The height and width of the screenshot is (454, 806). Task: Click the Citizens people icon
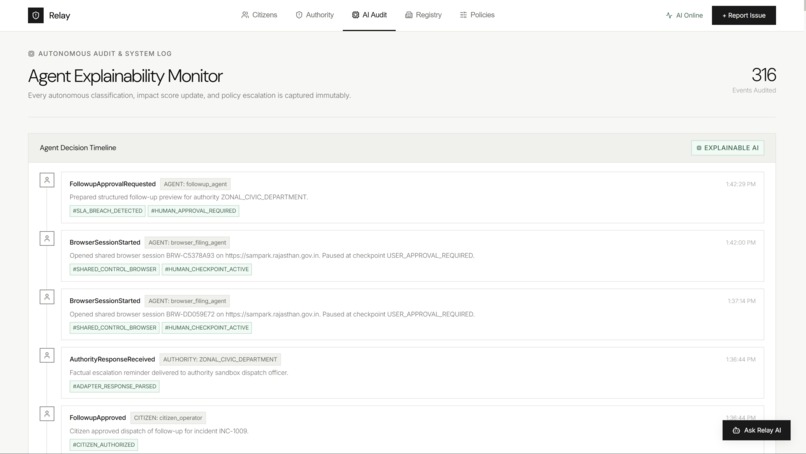245,15
